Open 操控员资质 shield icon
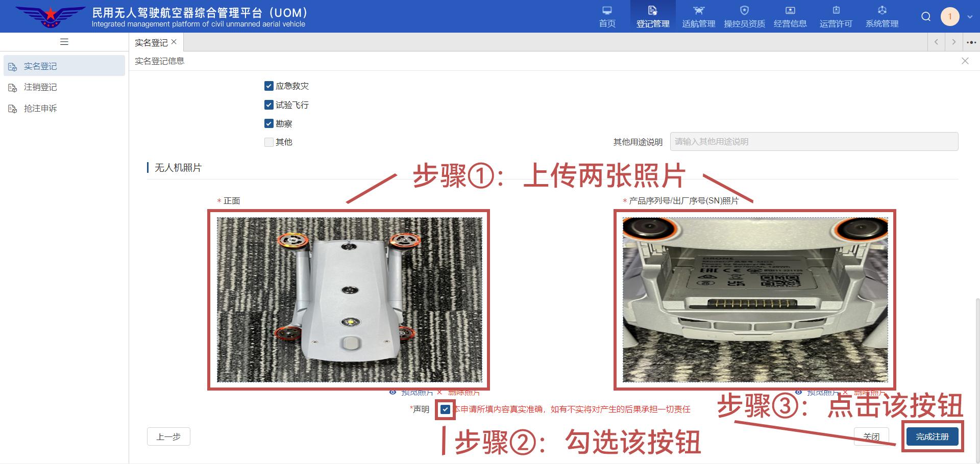Viewport: 980px width, 464px height. tap(744, 11)
